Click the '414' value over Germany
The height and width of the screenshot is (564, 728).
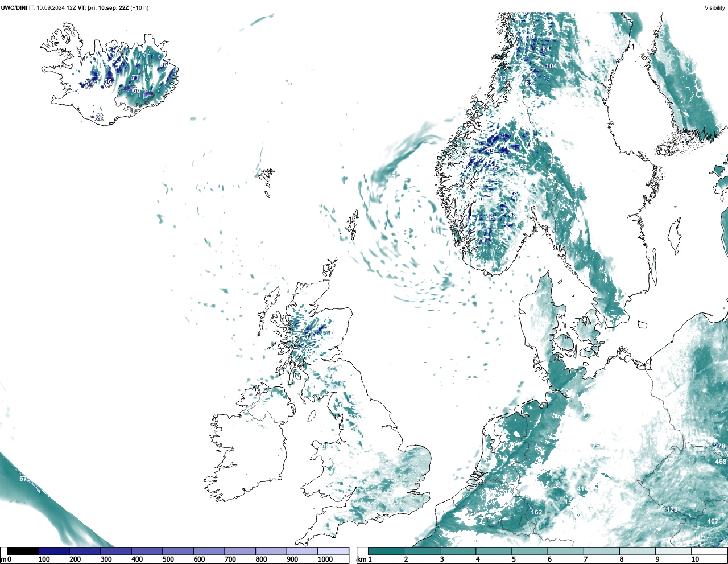point(582,489)
